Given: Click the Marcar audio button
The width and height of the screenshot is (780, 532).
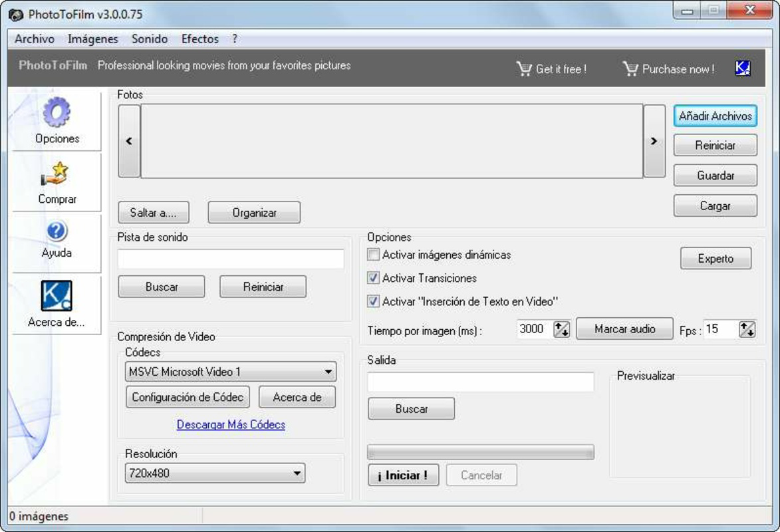Looking at the screenshot, I should pos(625,329).
